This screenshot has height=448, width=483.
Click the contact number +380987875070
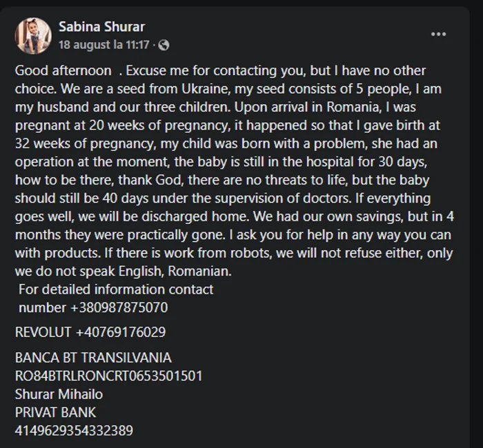click(x=119, y=307)
